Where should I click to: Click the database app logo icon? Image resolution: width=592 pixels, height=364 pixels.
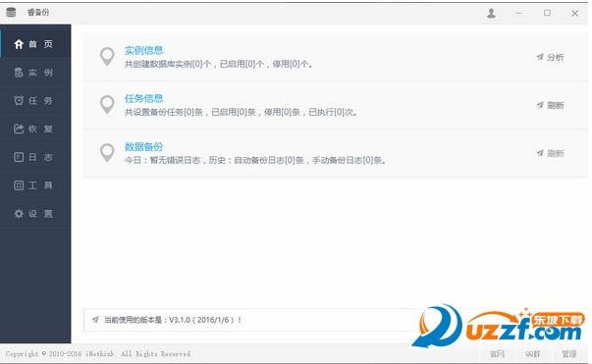11,12
